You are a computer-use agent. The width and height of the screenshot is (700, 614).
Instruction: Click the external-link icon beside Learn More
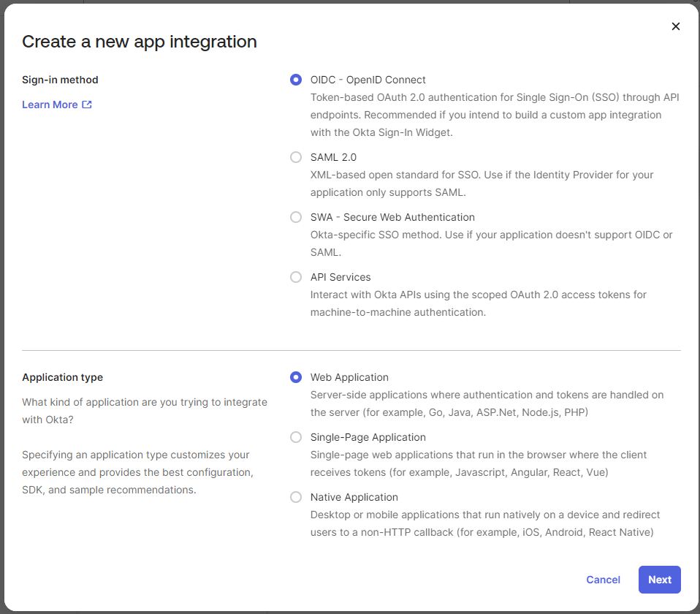click(87, 105)
